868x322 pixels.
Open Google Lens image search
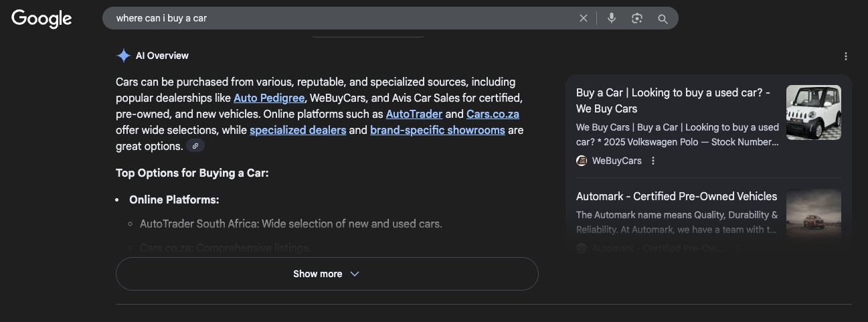pyautogui.click(x=636, y=19)
